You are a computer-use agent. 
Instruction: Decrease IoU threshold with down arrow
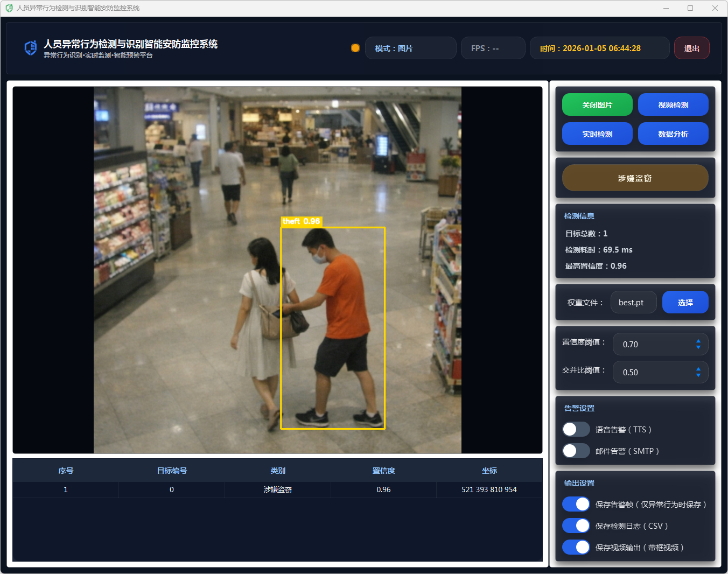point(698,375)
